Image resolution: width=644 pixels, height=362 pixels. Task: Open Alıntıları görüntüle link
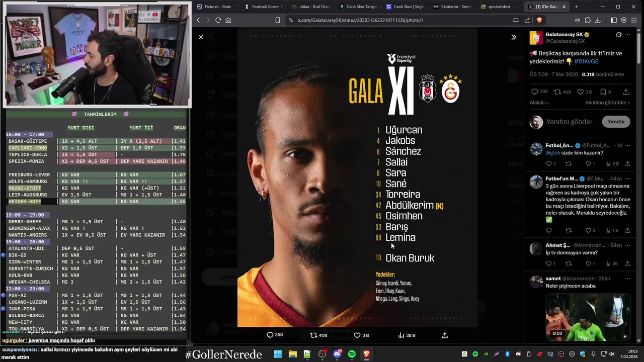(607, 103)
